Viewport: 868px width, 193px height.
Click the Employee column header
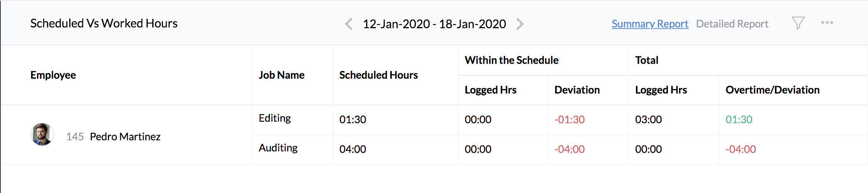[53, 75]
